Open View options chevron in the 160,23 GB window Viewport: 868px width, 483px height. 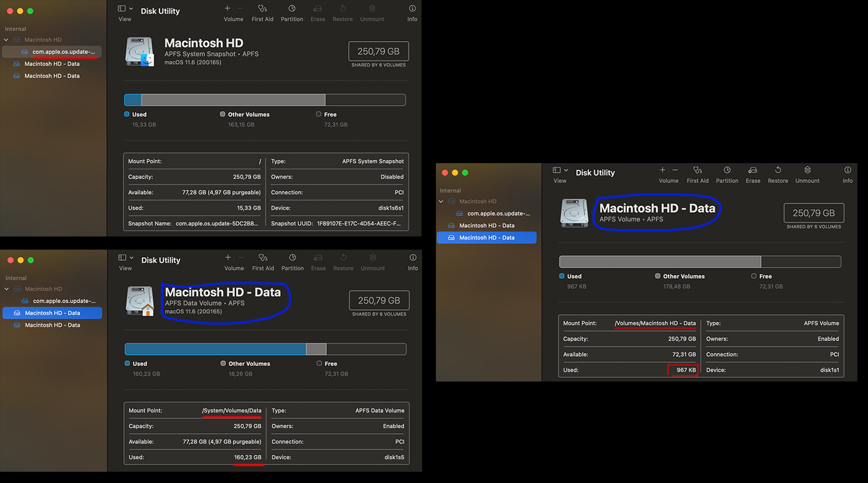(131, 258)
